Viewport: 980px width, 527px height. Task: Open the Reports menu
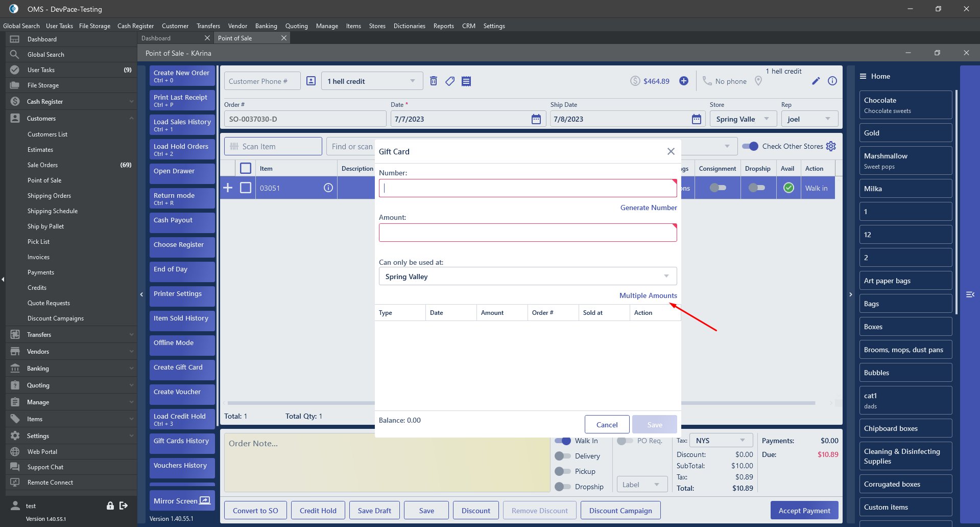click(443, 26)
